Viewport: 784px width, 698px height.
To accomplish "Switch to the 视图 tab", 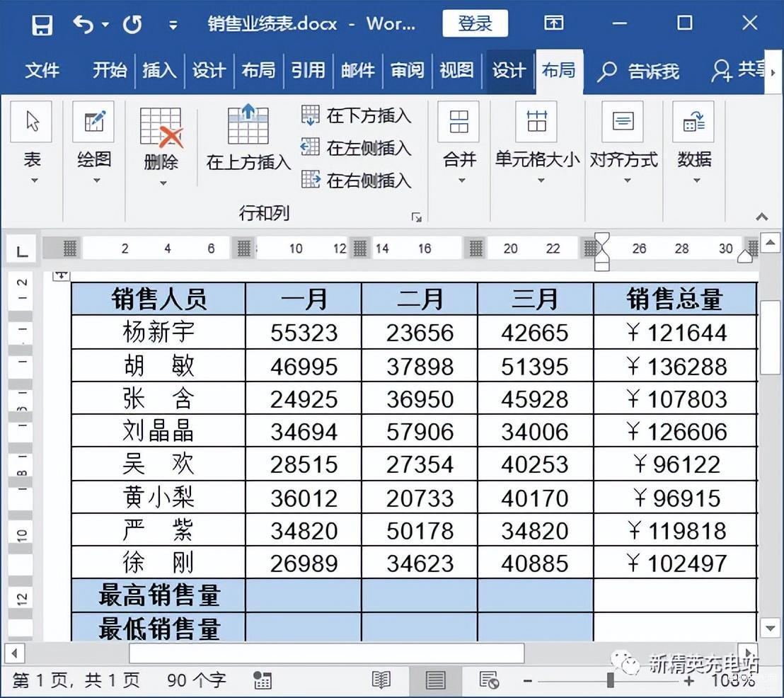I will pos(456,70).
